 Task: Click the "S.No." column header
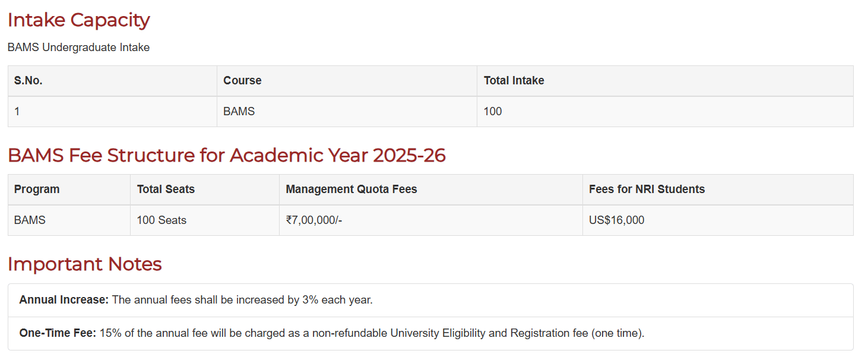(28, 81)
